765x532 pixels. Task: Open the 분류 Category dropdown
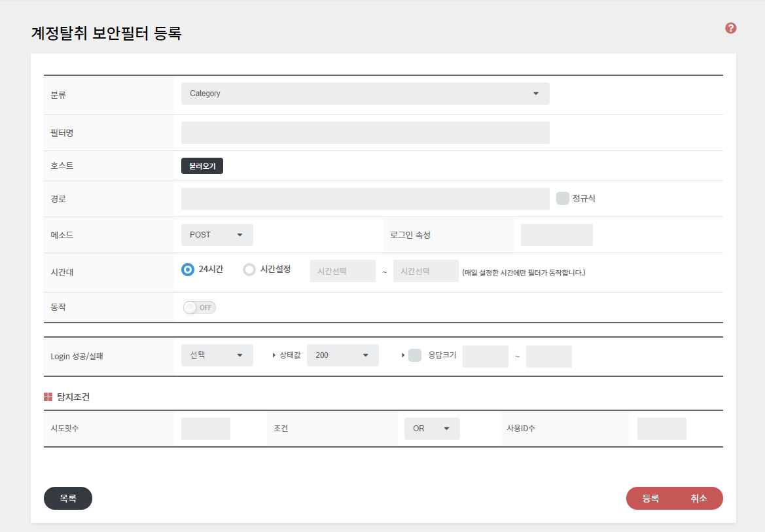pyautogui.click(x=365, y=94)
